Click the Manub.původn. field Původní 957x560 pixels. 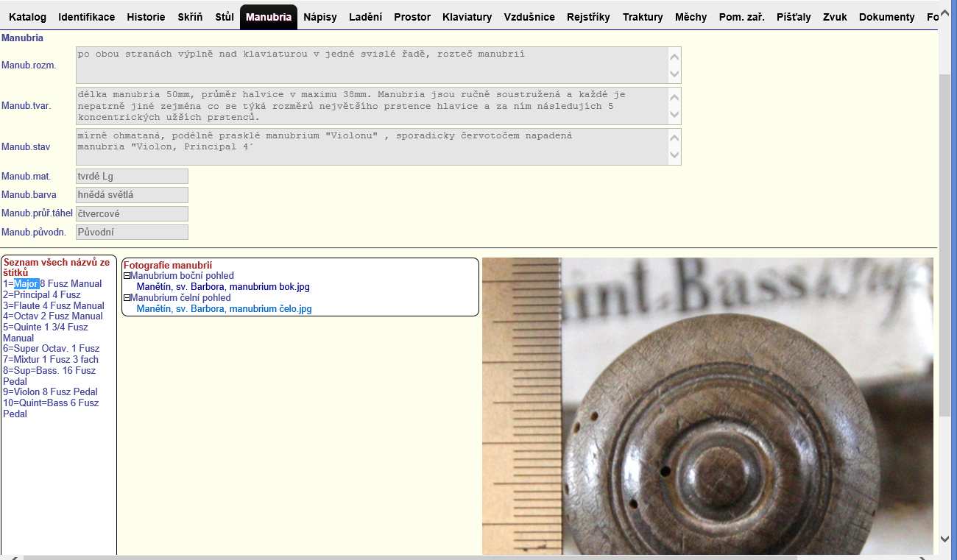132,233
